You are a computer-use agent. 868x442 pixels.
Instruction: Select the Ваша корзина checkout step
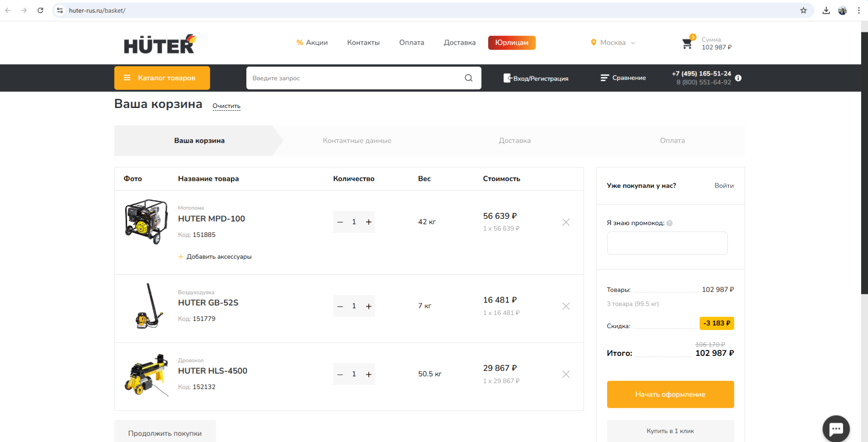199,140
